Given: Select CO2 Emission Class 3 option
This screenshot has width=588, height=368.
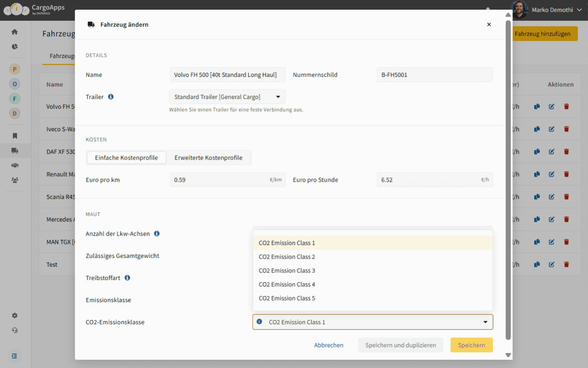Looking at the screenshot, I should (x=287, y=270).
